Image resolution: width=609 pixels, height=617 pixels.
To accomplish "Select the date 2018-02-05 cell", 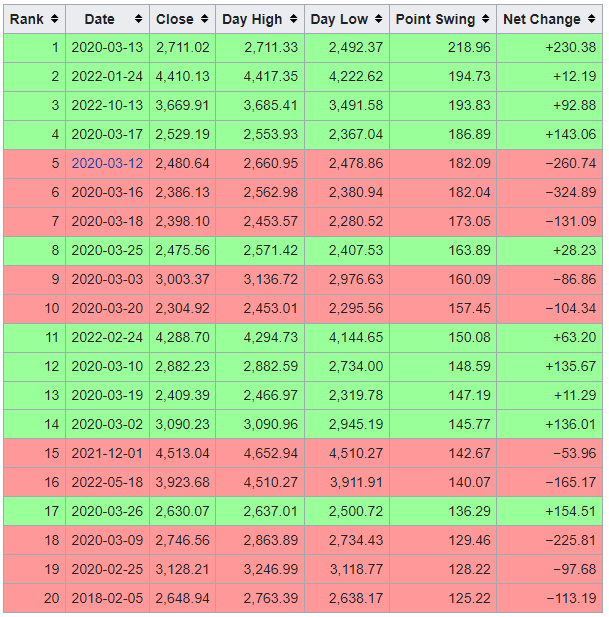I will 107,598.
